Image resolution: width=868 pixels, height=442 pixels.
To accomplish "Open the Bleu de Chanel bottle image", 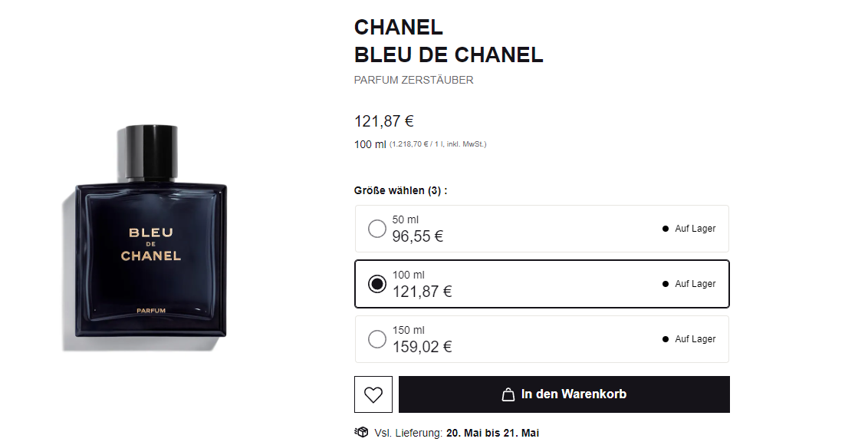I will point(151,230).
